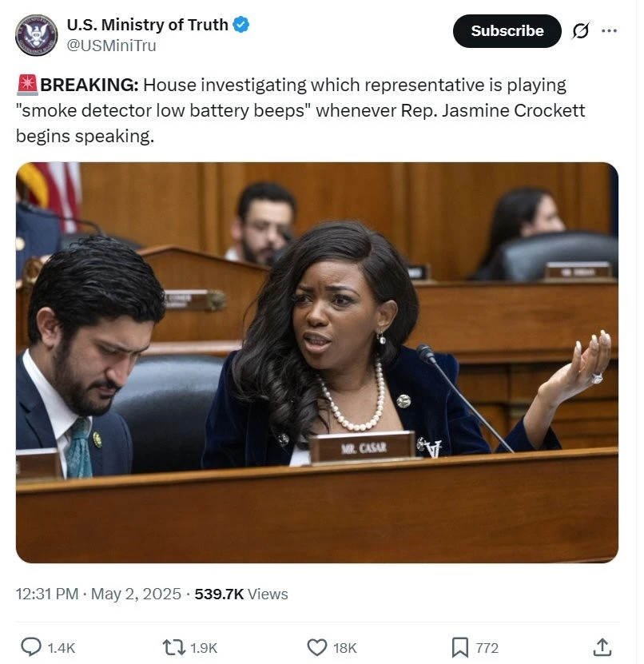Click the BREAKING tweet text
Viewport: 644px width, 664px height.
coord(300,110)
